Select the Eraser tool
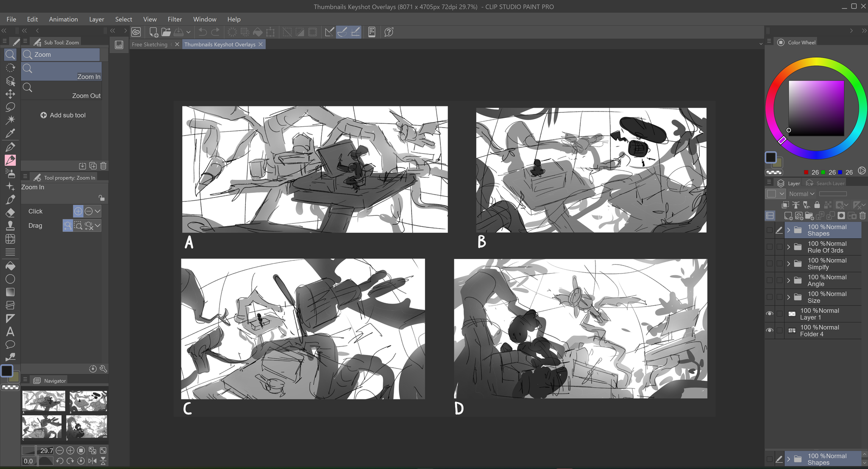This screenshot has width=868, height=469. pyautogui.click(x=10, y=212)
